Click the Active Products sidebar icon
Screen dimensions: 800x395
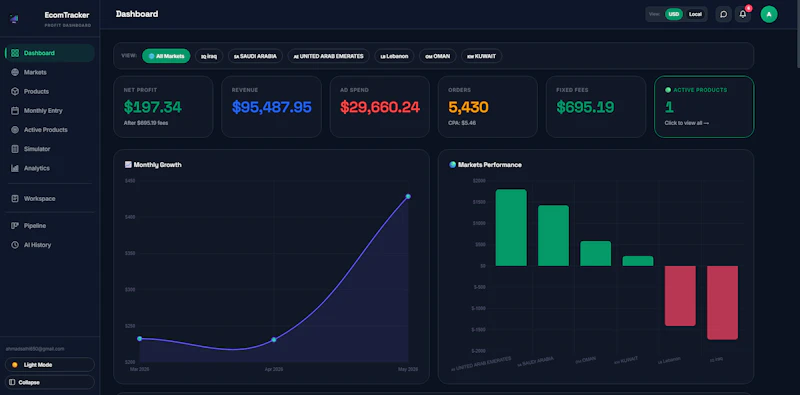click(x=15, y=130)
